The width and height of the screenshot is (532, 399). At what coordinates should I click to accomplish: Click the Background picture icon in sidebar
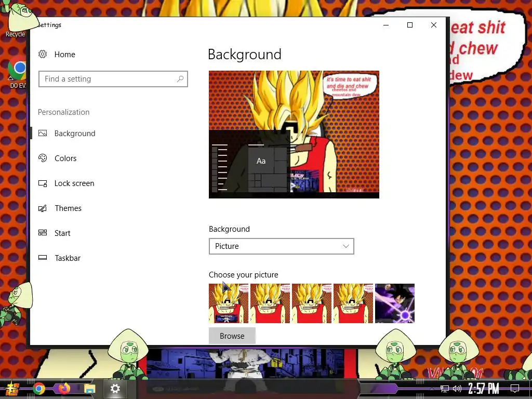pos(43,134)
